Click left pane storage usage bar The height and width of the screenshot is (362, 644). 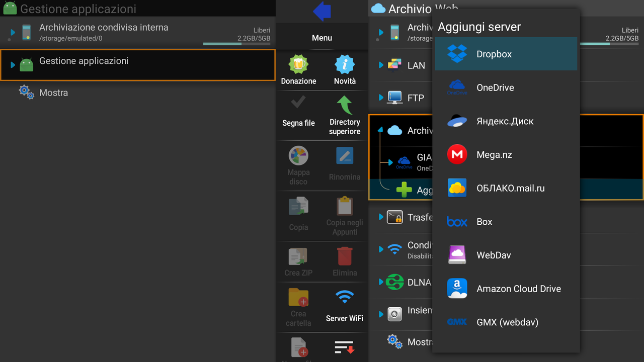tap(236, 44)
